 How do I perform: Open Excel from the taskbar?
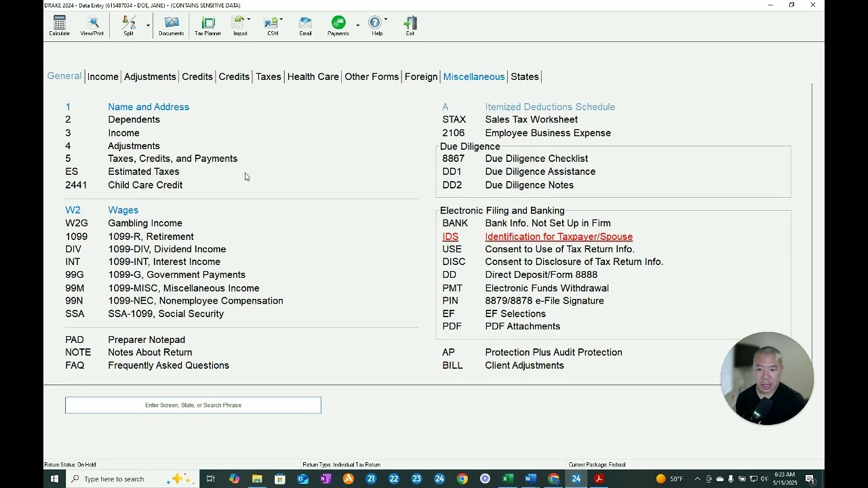(x=507, y=479)
